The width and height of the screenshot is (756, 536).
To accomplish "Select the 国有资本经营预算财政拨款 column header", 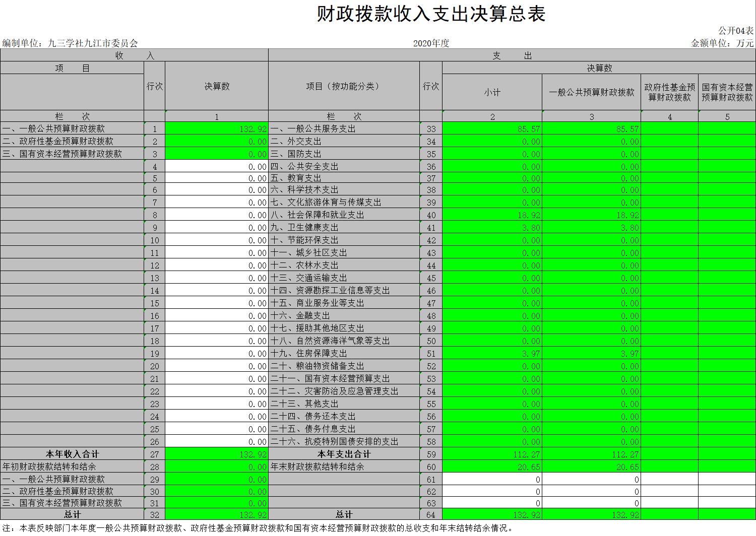I will click(x=727, y=92).
